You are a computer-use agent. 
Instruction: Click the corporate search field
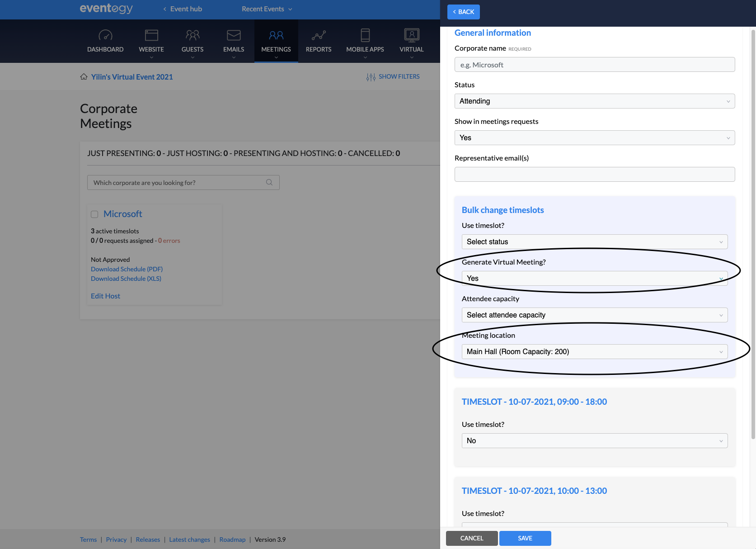(183, 182)
